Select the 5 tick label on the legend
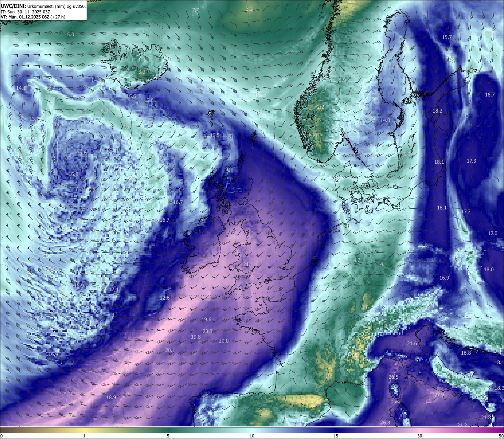The height and width of the screenshot is (439, 504). 168,436
